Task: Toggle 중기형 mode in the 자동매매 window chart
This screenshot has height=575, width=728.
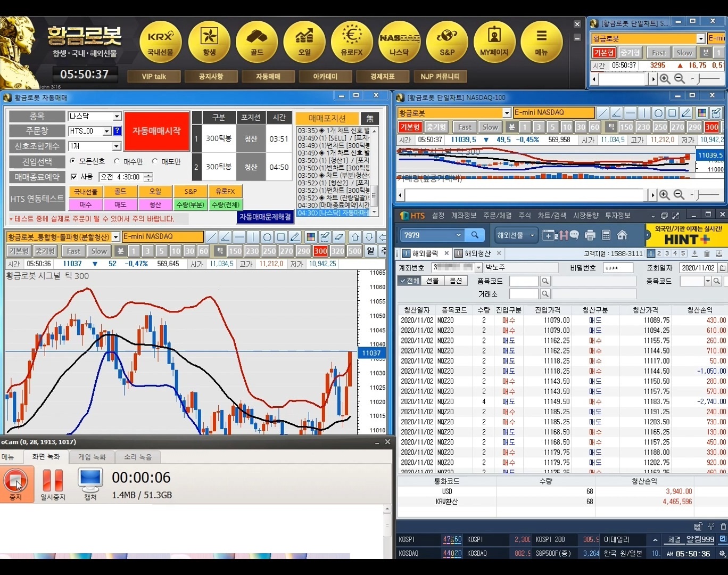Action: pos(45,251)
